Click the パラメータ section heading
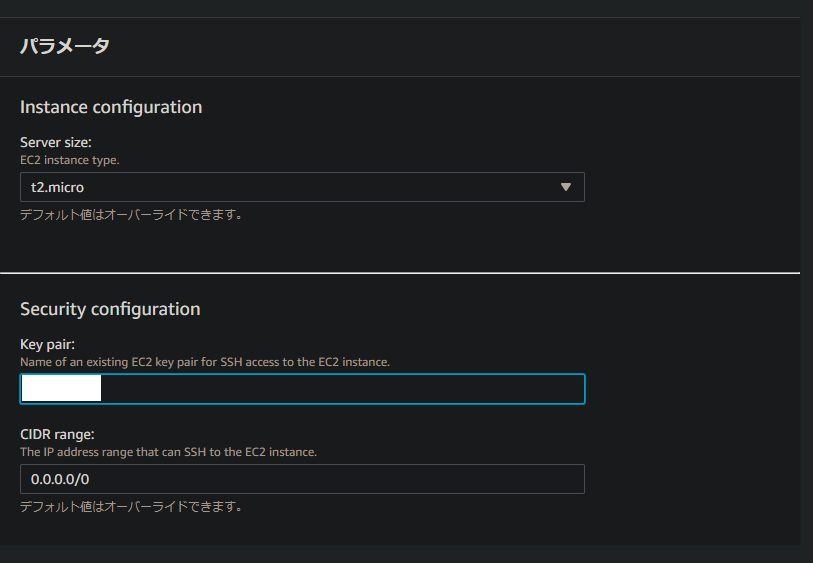The image size is (813, 563). [x=65, y=46]
